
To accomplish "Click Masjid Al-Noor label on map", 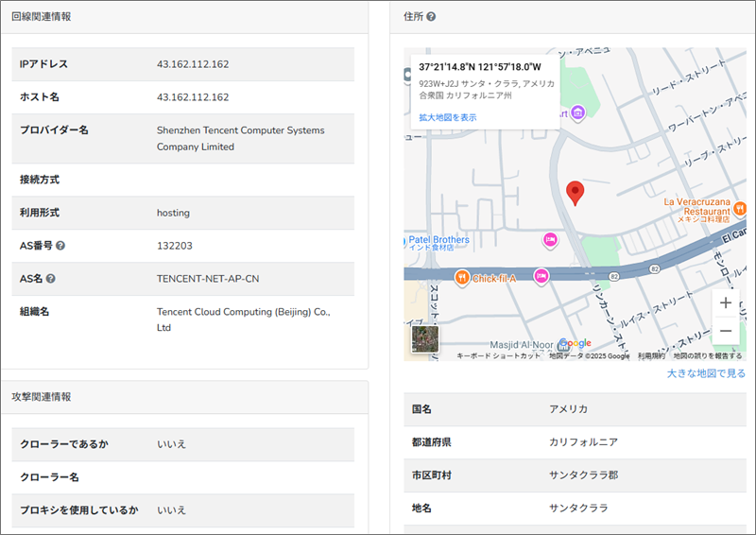I will tap(522, 345).
